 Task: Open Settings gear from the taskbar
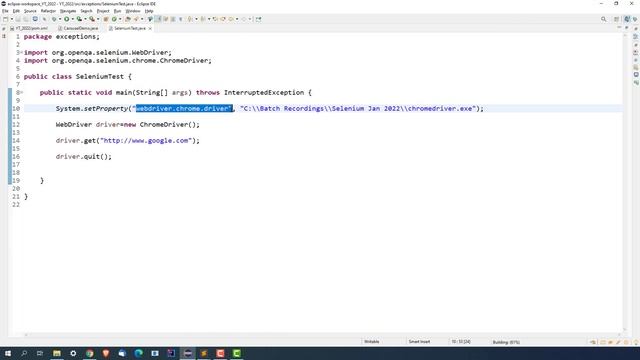tap(73, 353)
